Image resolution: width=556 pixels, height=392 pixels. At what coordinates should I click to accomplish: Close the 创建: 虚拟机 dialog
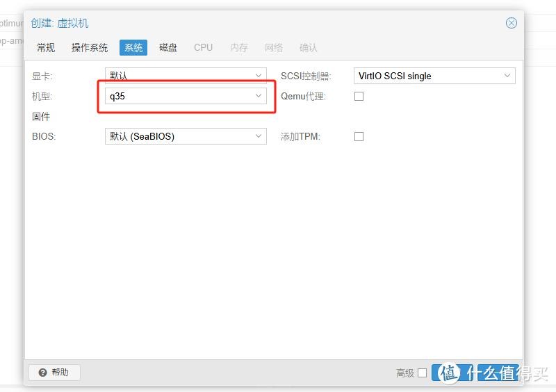coord(511,23)
